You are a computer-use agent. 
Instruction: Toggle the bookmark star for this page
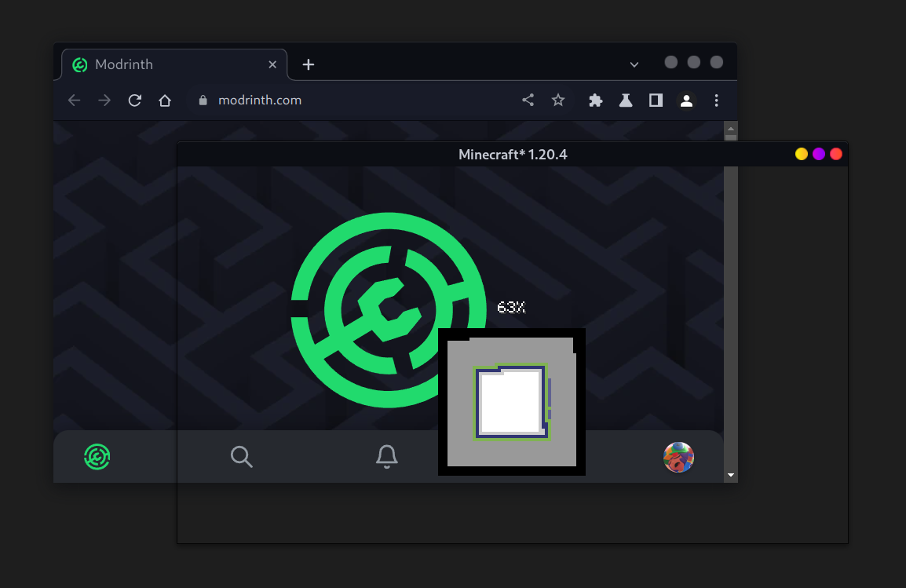click(558, 100)
